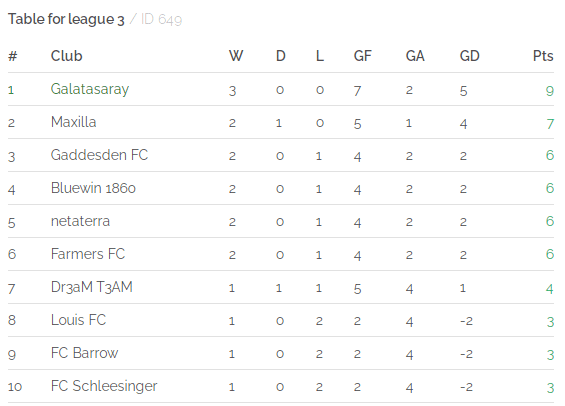Select Gaddesden FC in the table
Screen dimensions: 565x406
[99, 155]
